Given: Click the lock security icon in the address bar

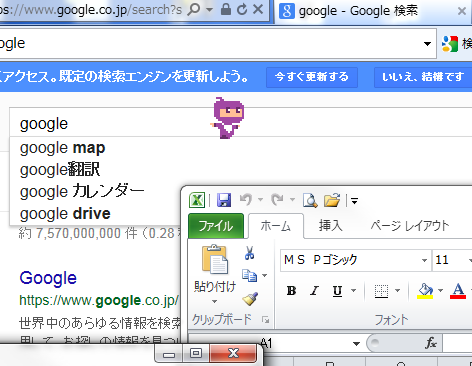Looking at the screenshot, I should 226,9.
